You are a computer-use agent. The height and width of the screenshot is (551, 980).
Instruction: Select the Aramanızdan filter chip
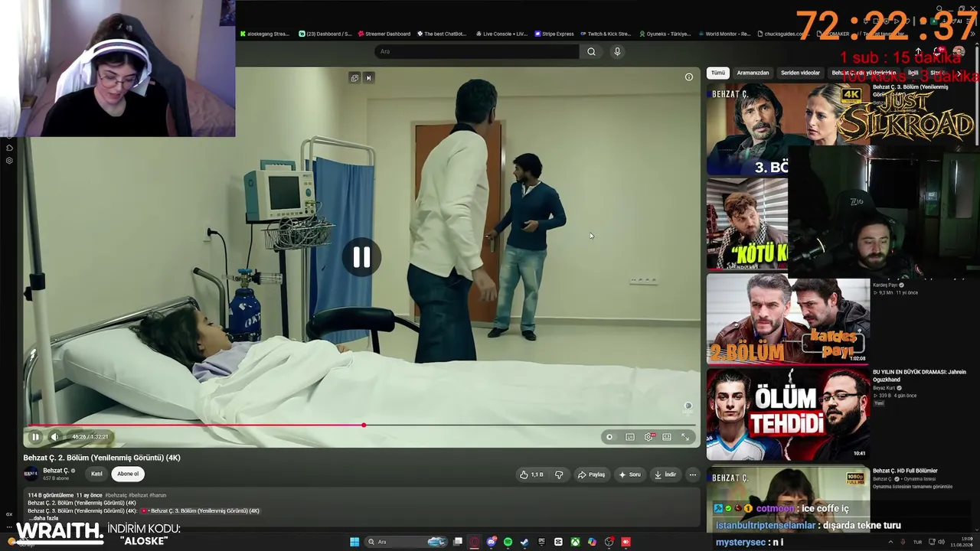[x=753, y=73]
